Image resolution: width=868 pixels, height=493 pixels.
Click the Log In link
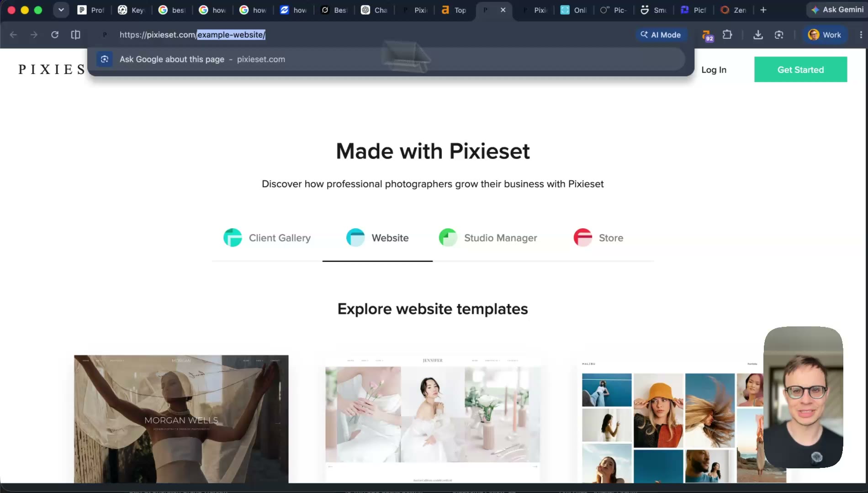click(x=714, y=70)
